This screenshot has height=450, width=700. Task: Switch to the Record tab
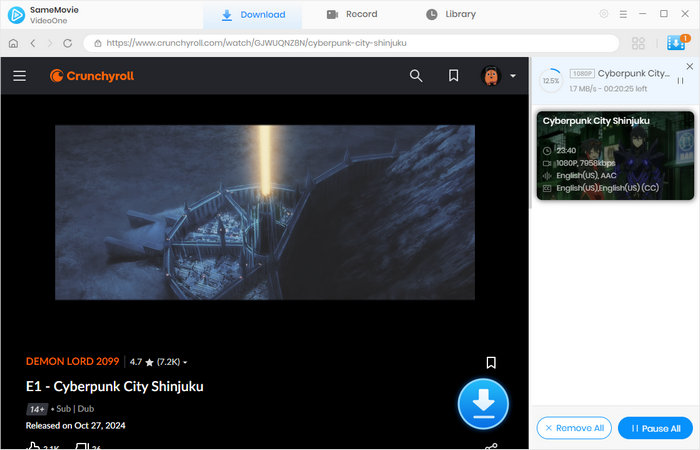(352, 14)
